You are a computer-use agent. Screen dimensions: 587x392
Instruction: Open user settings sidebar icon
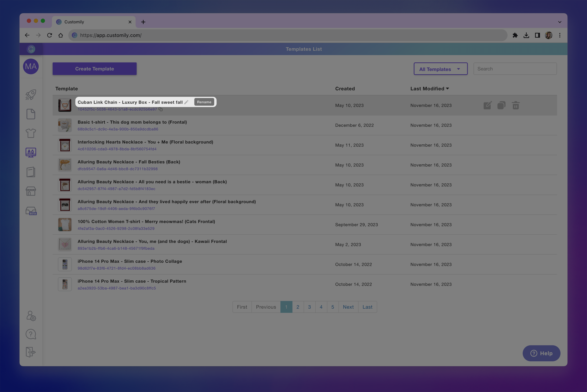[x=31, y=316]
